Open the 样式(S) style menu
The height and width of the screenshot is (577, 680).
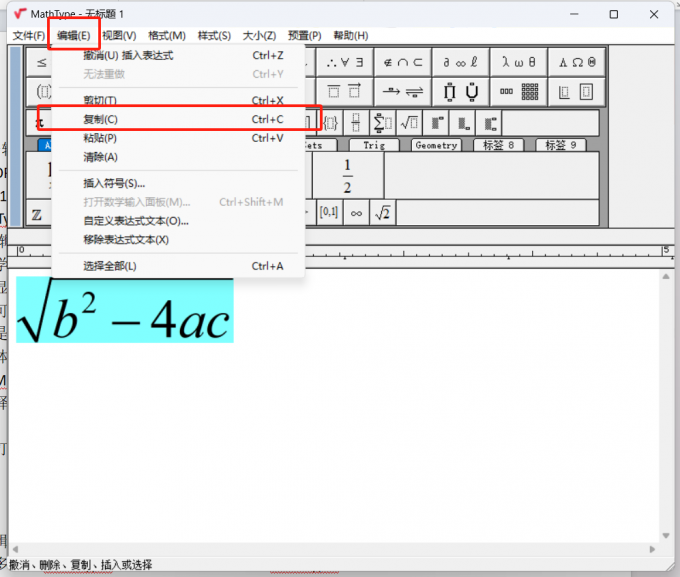[x=214, y=35]
